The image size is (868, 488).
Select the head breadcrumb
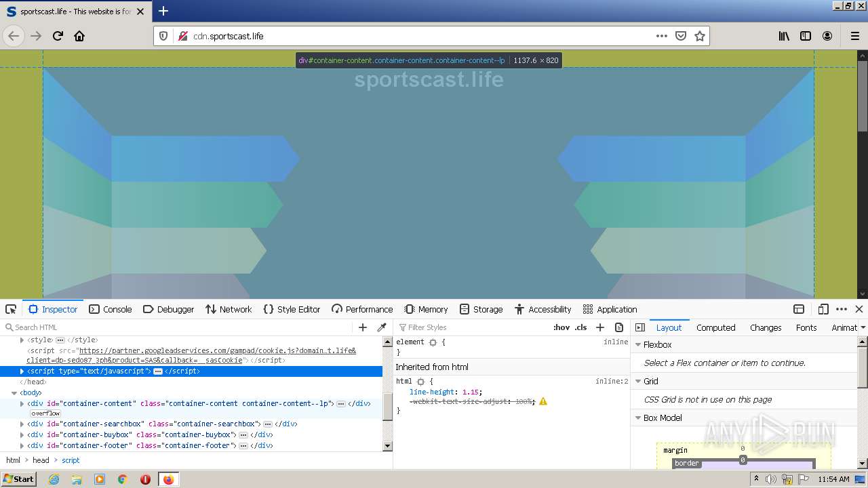(x=41, y=460)
